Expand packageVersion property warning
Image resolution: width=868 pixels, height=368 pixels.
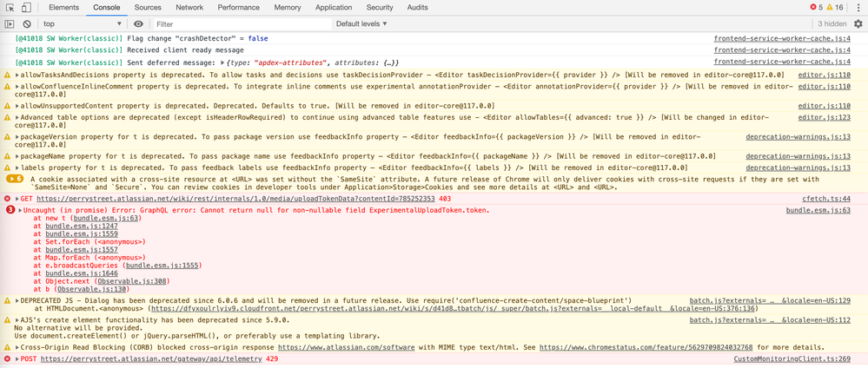pos(17,136)
